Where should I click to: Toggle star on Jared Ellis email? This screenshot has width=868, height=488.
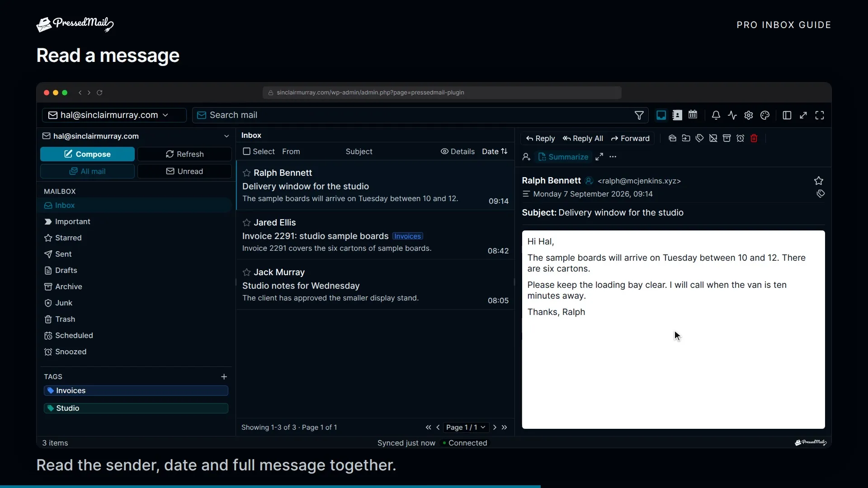point(246,222)
